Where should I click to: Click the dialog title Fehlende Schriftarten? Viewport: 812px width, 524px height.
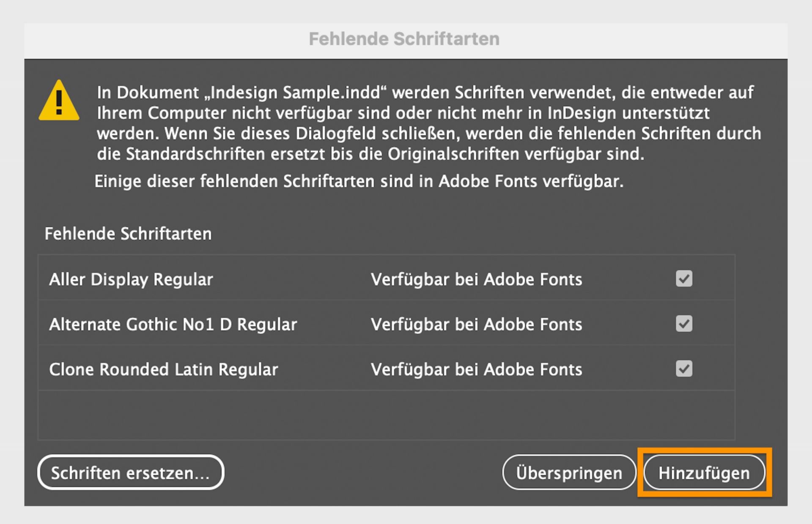tap(404, 38)
